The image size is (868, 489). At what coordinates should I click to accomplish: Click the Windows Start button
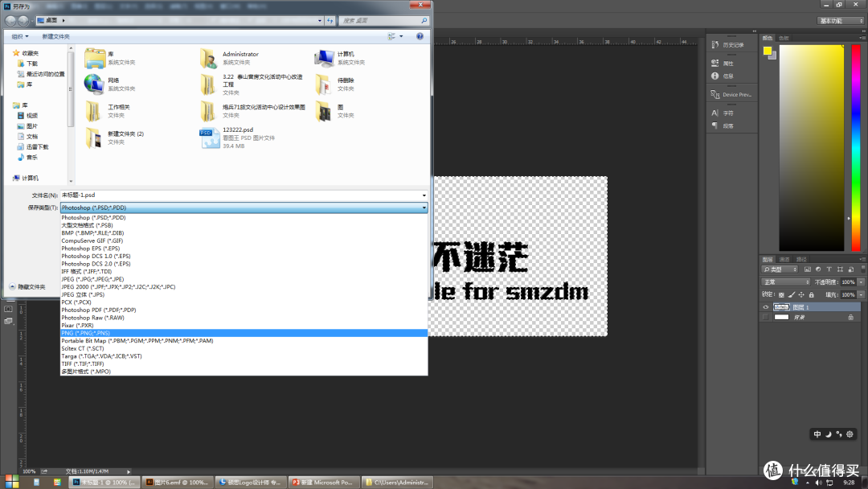coord(11,482)
